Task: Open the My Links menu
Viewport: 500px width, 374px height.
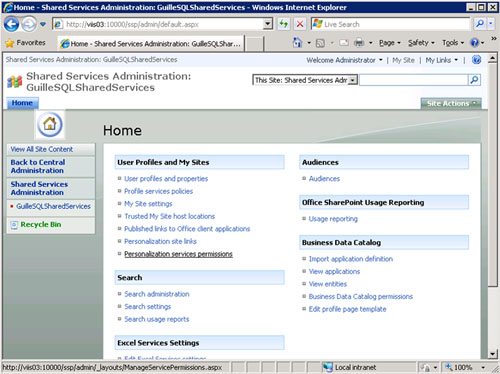Action: click(441, 60)
